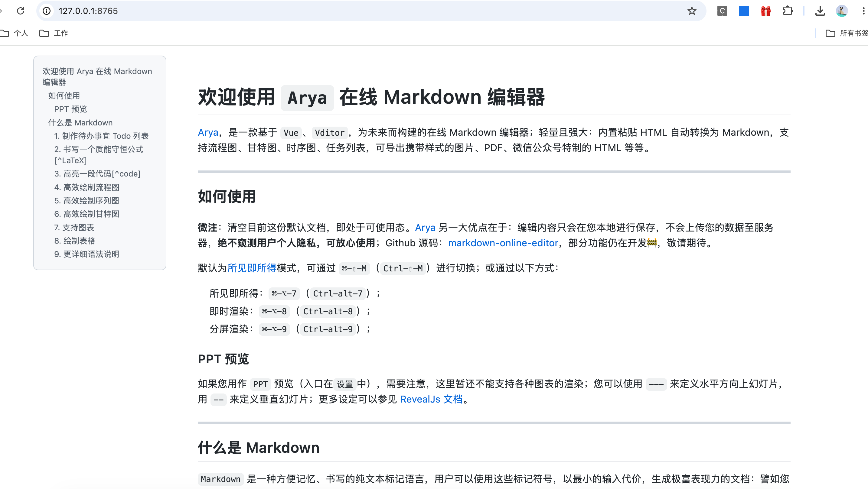Go to 5. 高效绘制序列图 outline item

point(86,201)
